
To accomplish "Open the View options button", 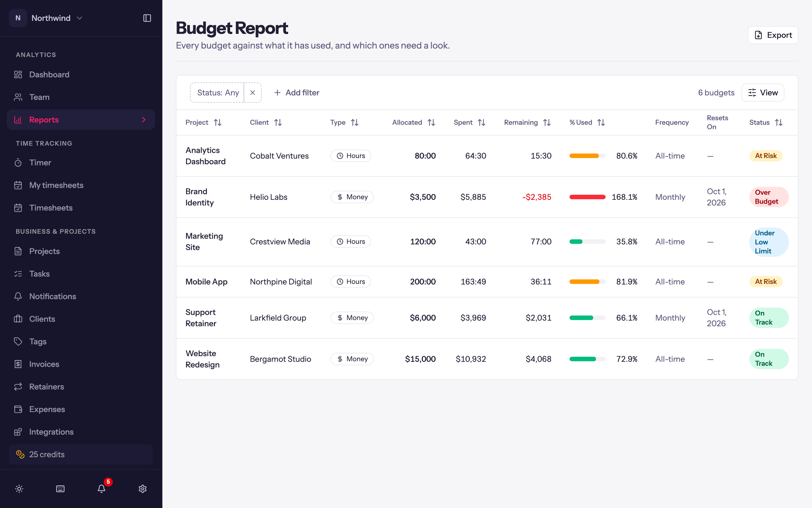I will (763, 93).
